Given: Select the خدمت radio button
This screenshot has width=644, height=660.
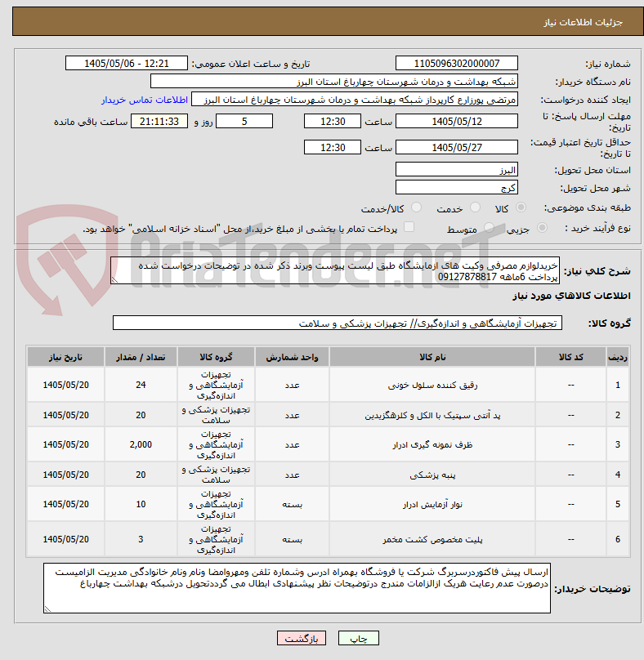Looking at the screenshot, I should point(475,207).
